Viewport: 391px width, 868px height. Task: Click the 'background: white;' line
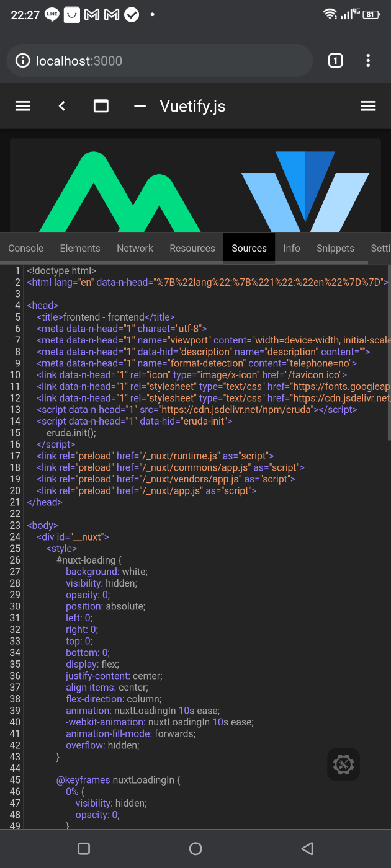pos(107,572)
